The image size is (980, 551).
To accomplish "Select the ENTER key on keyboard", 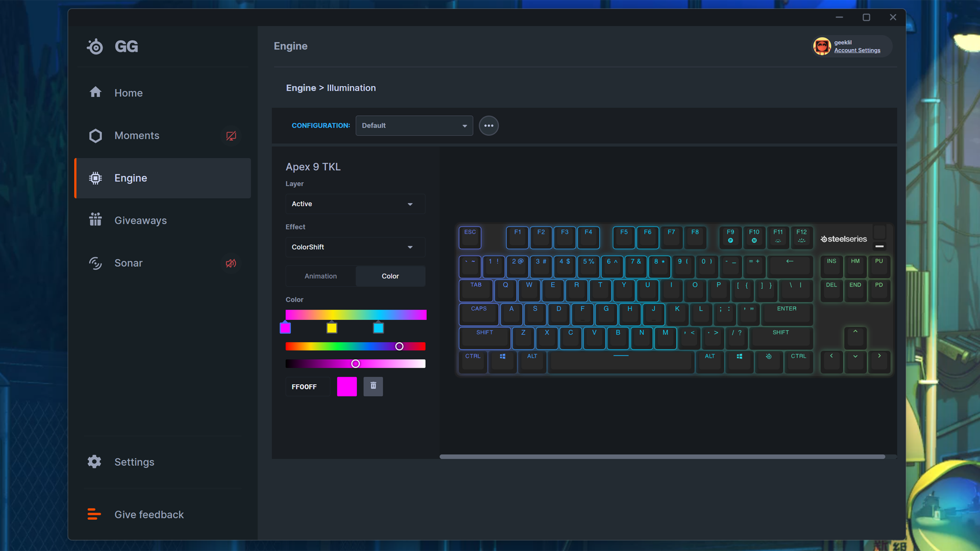I will [x=787, y=314].
